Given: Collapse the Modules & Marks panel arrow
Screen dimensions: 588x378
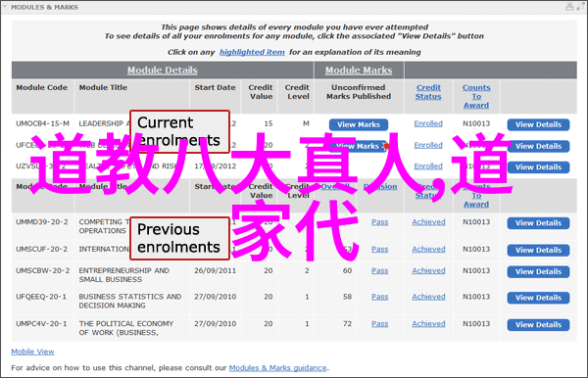Looking at the screenshot, I should (x=5, y=7).
